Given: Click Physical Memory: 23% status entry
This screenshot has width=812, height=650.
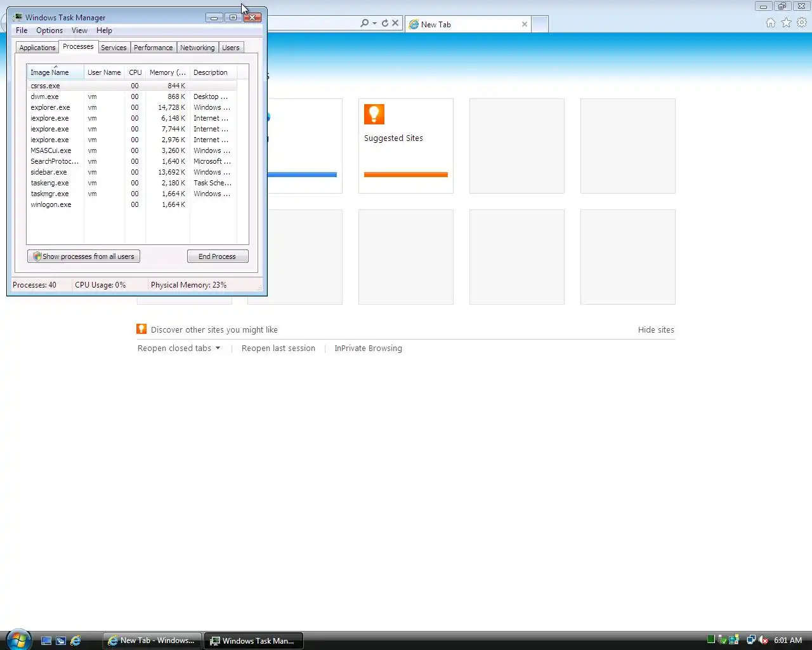Looking at the screenshot, I should [x=188, y=285].
